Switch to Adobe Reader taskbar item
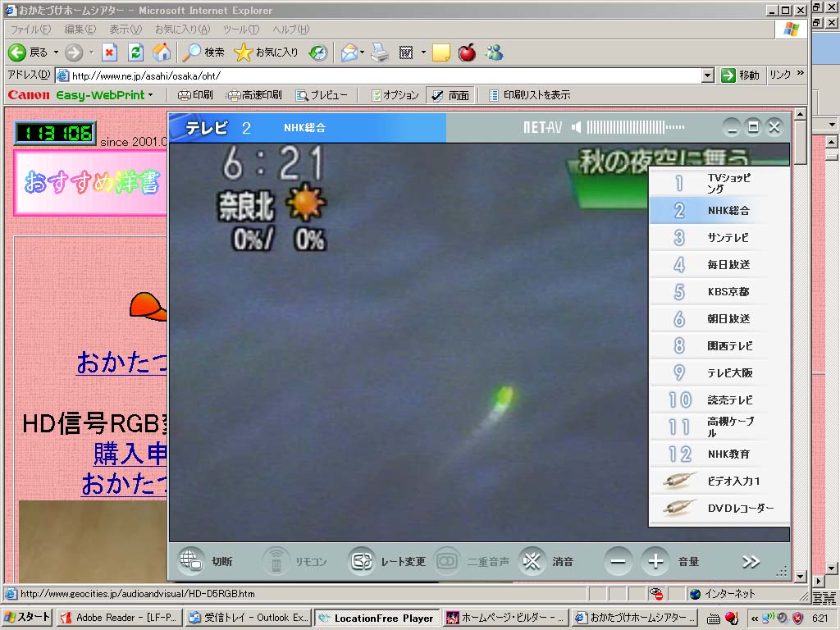 (x=119, y=618)
